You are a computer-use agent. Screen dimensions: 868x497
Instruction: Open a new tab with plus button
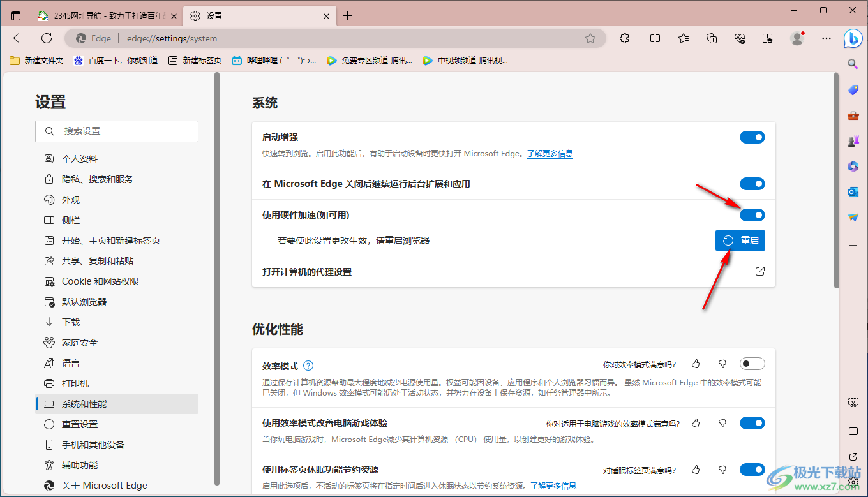347,16
